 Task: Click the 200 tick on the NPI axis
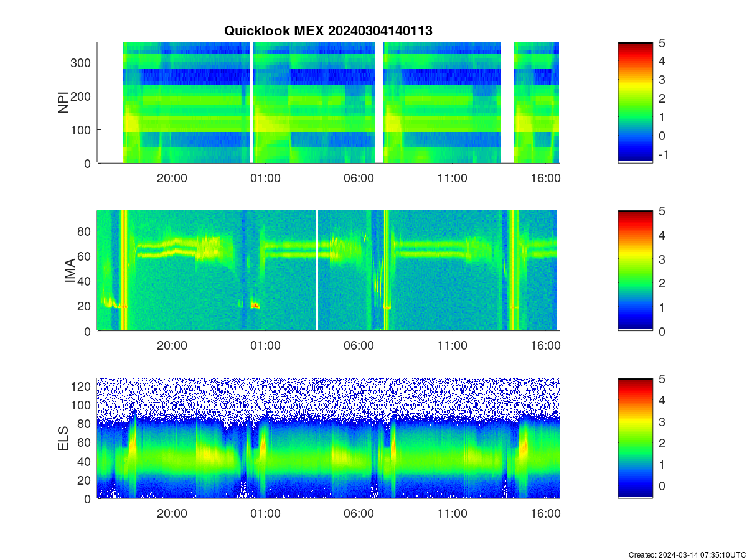[81, 96]
